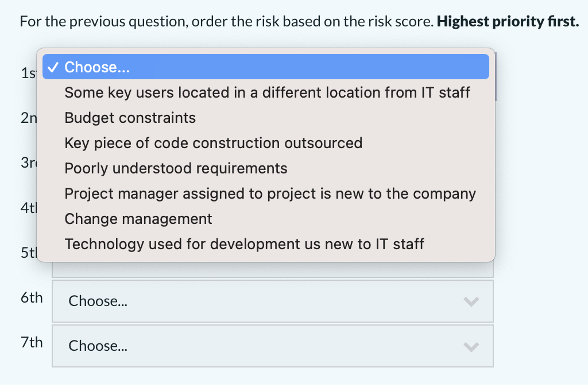Click the "7th" row label
The width and height of the screenshot is (588, 387).
[32, 342]
